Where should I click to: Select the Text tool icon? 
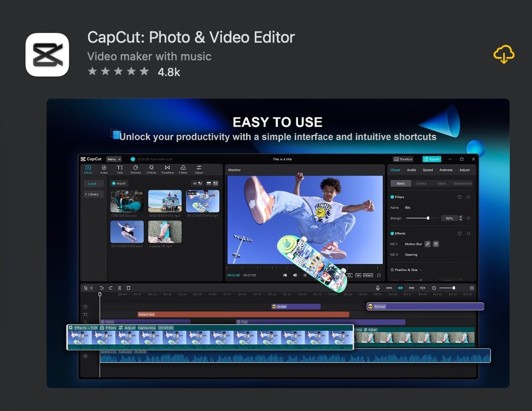pyautogui.click(x=120, y=169)
